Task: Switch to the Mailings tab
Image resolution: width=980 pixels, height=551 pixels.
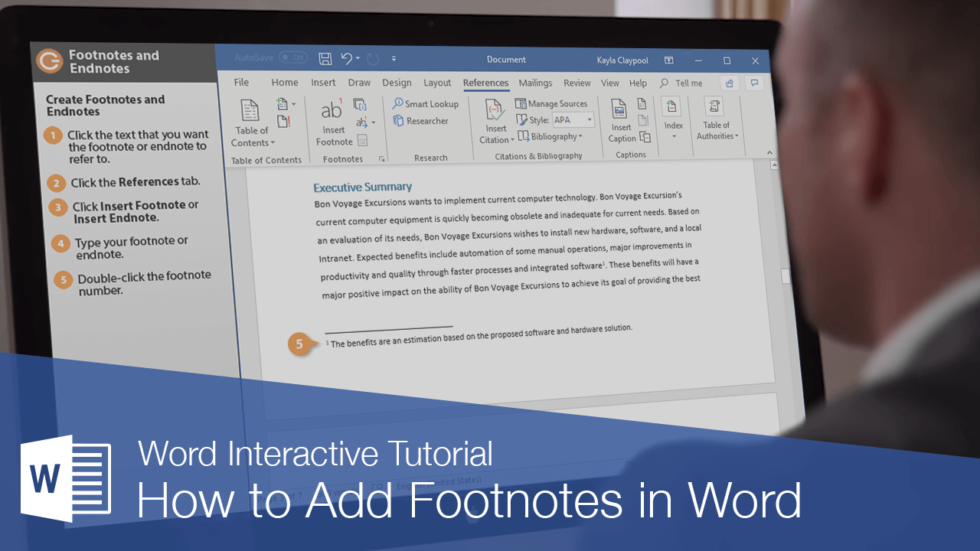Action: click(x=535, y=83)
